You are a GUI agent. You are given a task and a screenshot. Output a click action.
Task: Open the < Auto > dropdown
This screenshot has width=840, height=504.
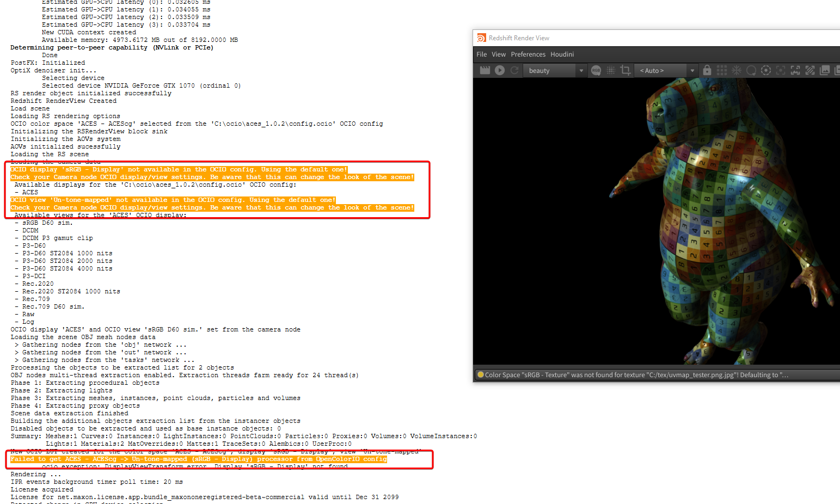point(666,70)
